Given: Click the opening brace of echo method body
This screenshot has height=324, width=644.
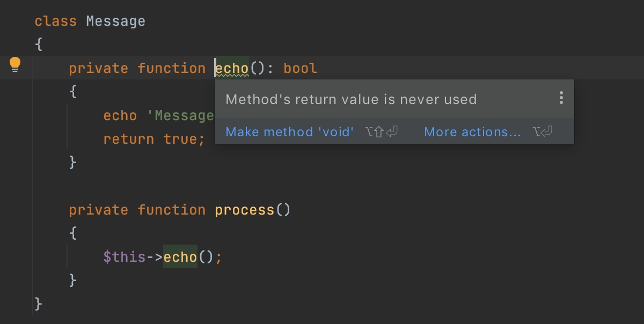Looking at the screenshot, I should (x=73, y=92).
